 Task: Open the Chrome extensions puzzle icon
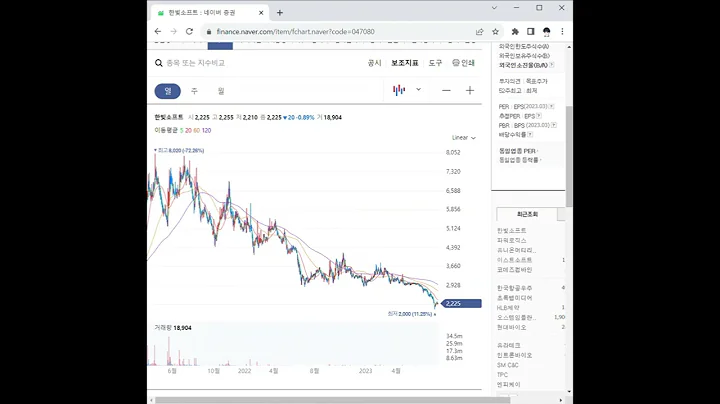pos(515,32)
